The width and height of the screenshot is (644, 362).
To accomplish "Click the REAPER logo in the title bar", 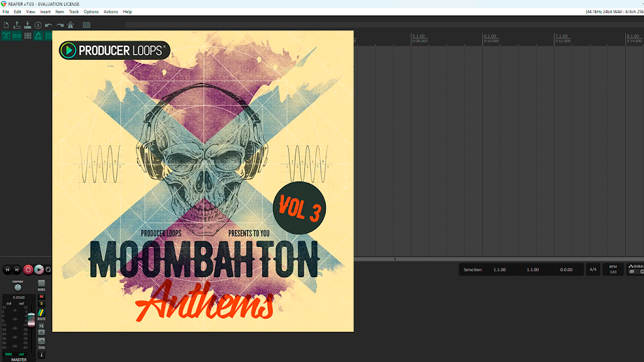I will [4, 4].
